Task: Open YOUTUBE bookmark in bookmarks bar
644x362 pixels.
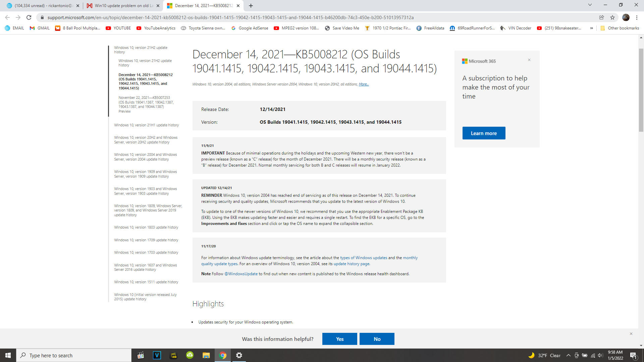Action: pyautogui.click(x=118, y=28)
